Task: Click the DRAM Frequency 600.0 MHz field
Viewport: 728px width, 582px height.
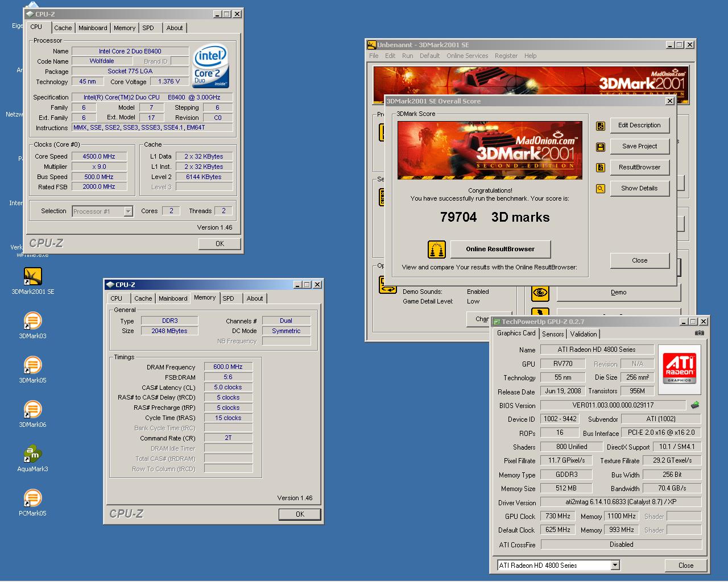Action: tap(227, 367)
